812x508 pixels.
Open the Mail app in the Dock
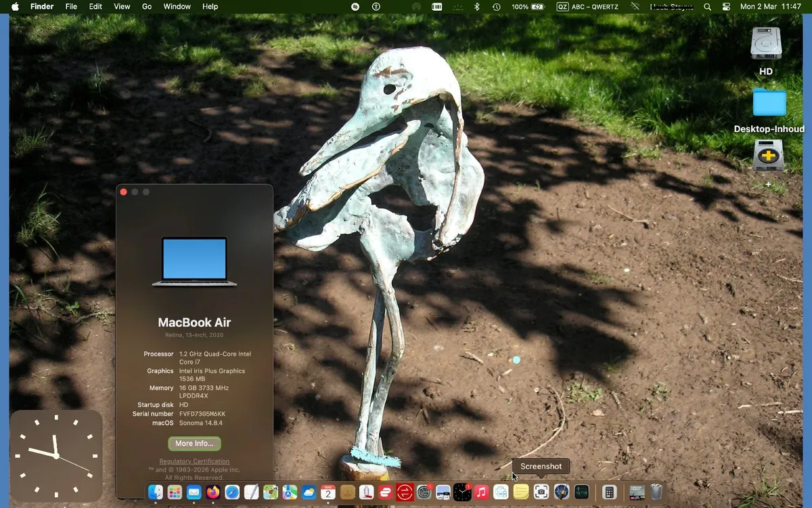[x=194, y=492]
